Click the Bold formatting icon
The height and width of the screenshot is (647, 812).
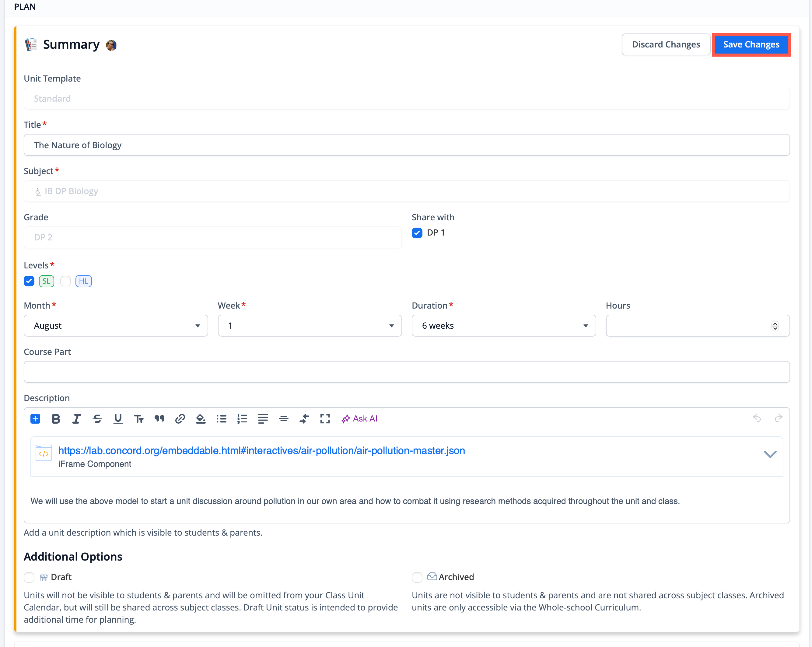click(56, 419)
